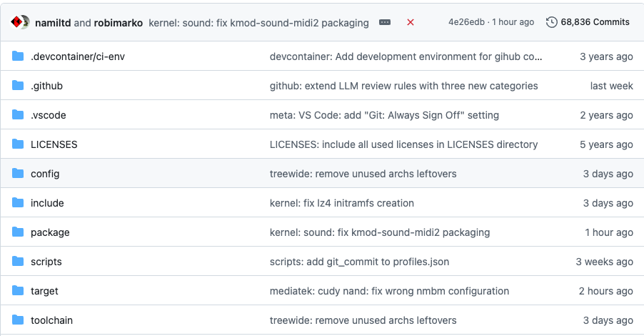Viewport: 644px width, 336px height.
Task: Open .devcontainer/ci-env directory
Action: click(x=78, y=56)
